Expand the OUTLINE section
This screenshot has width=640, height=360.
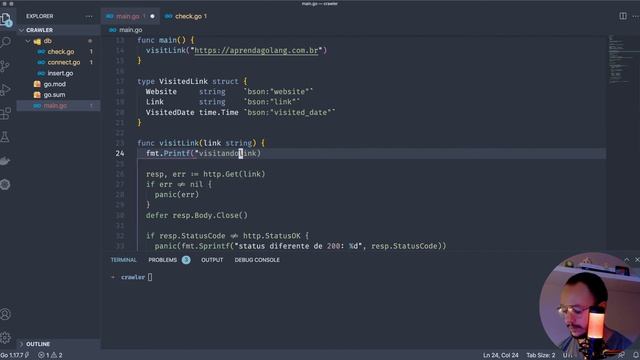pos(22,344)
